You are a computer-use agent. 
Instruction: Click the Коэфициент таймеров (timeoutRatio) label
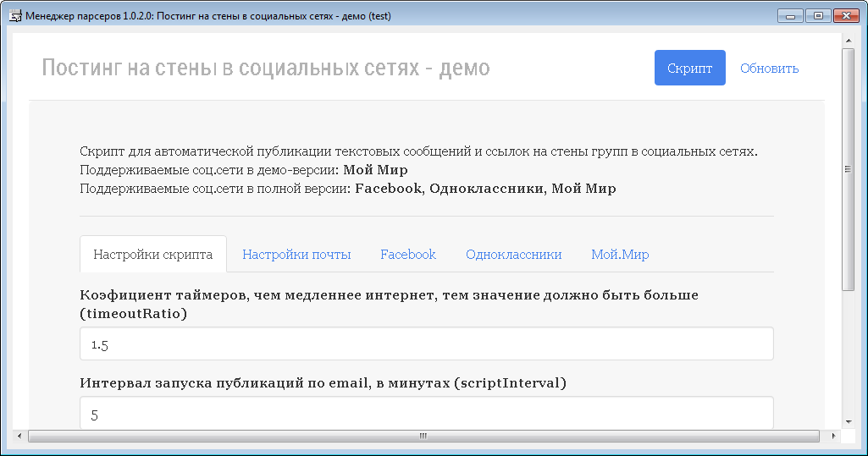point(390,304)
